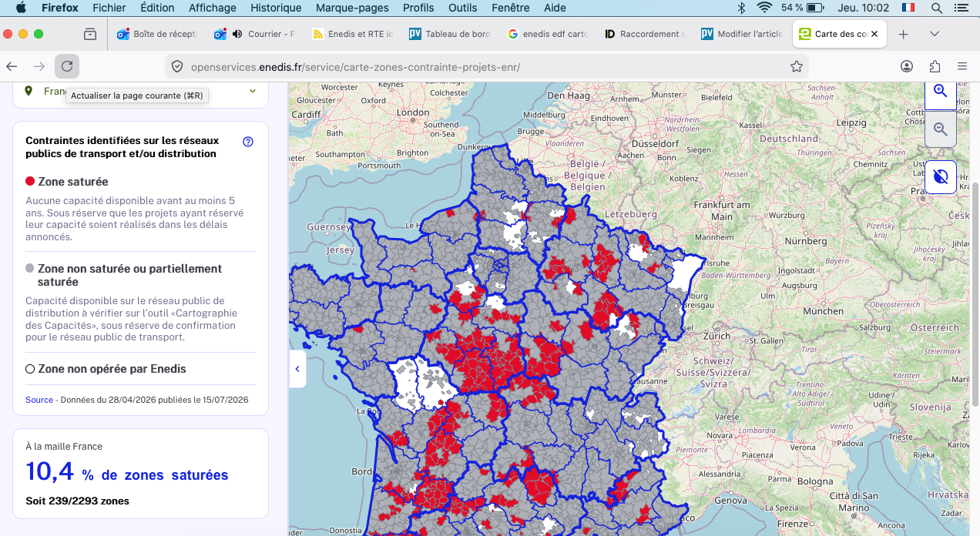Viewport: 980px width, 536px height.
Task: Open the Firefox account icon
Action: [907, 66]
